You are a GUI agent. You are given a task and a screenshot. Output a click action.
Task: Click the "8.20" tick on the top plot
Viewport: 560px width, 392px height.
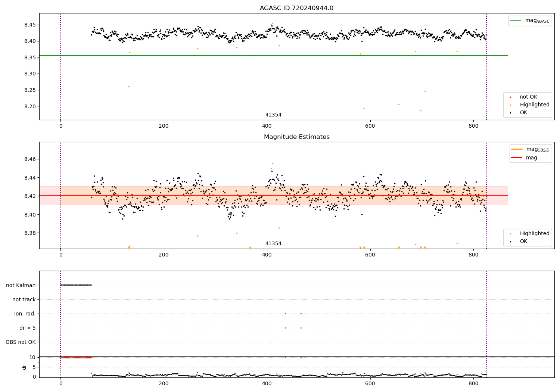pos(30,106)
